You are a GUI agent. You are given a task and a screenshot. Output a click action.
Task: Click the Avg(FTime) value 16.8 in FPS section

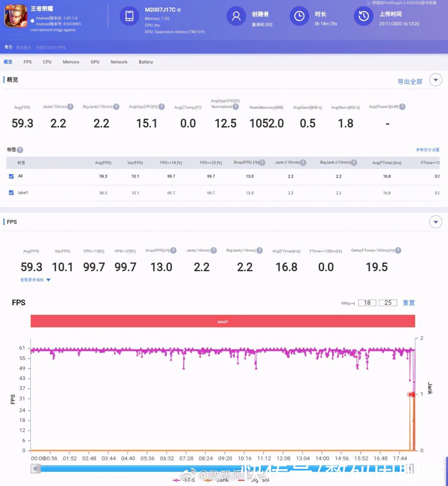pyautogui.click(x=287, y=267)
